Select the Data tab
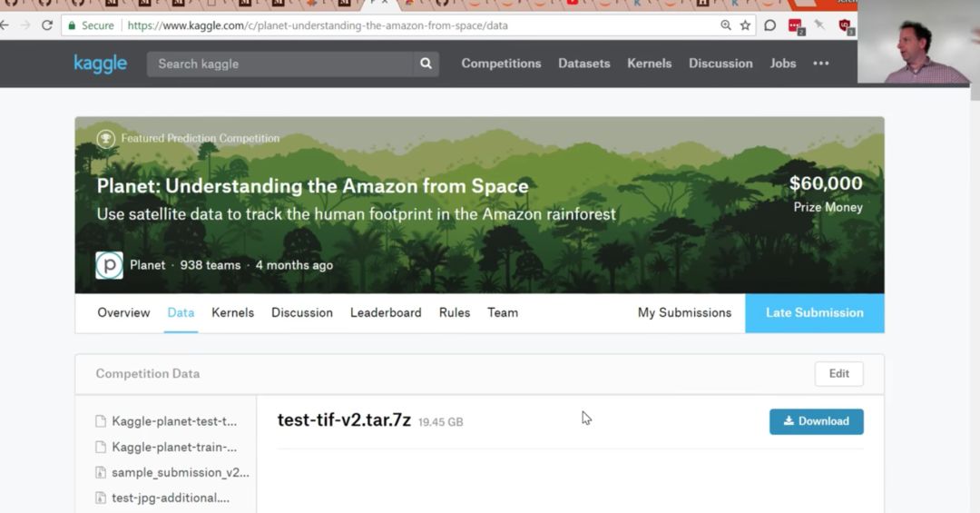 pos(181,313)
